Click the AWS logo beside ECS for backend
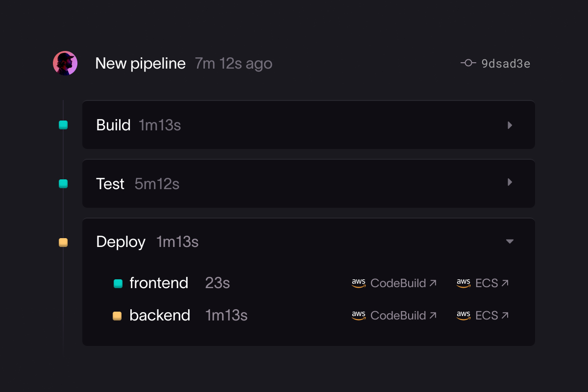The width and height of the screenshot is (588, 392). 464,316
